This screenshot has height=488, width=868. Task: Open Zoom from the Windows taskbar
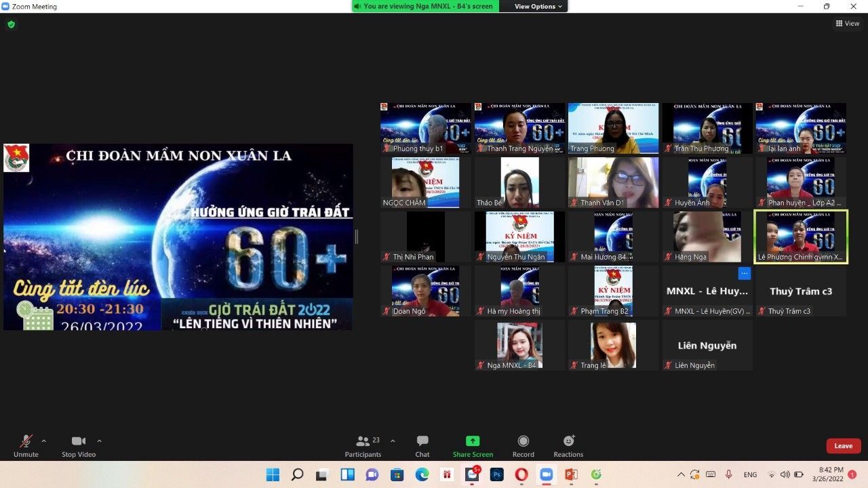pos(546,474)
